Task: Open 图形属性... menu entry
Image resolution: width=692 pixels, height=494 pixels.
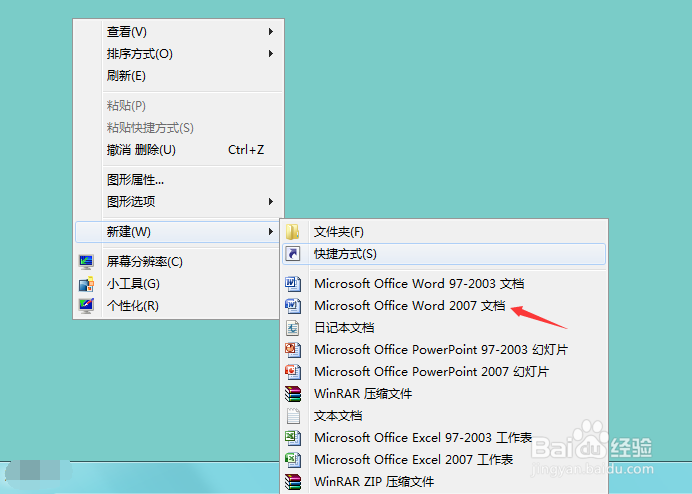Action: coord(178,180)
